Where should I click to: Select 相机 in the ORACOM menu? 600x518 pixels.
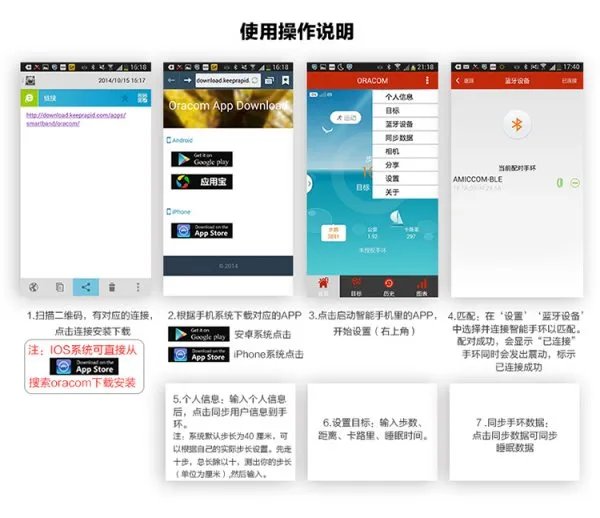tap(405, 151)
